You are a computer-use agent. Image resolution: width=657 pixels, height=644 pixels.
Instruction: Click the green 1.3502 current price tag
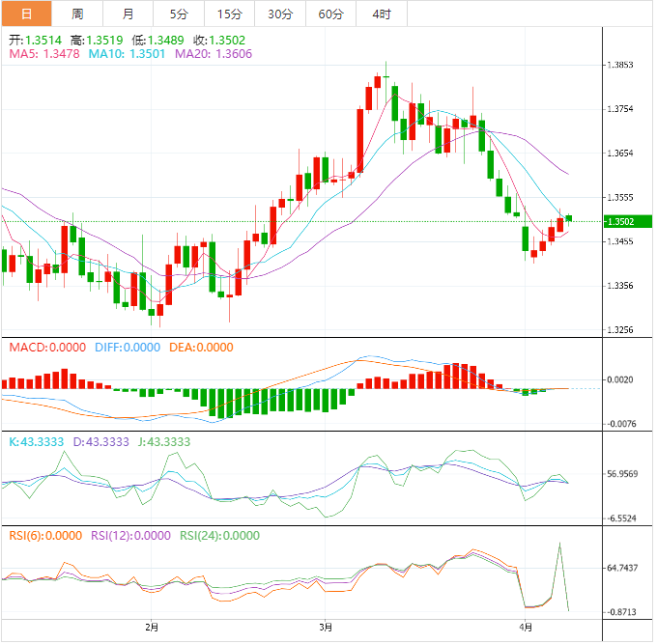tap(627, 221)
